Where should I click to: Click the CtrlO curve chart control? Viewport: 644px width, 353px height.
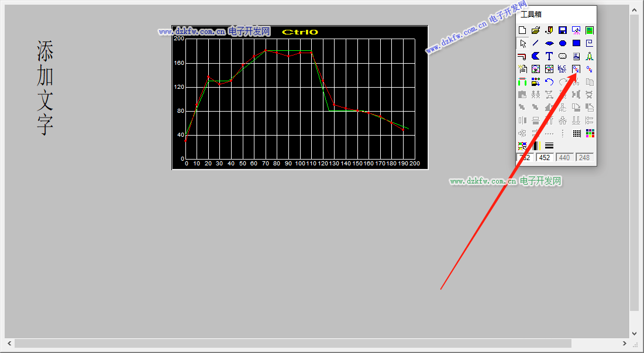click(299, 98)
